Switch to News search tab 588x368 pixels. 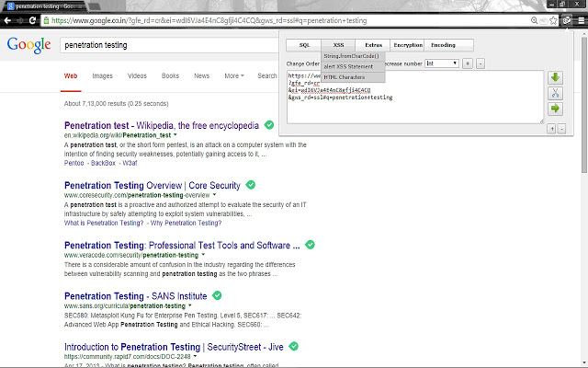[201, 75]
